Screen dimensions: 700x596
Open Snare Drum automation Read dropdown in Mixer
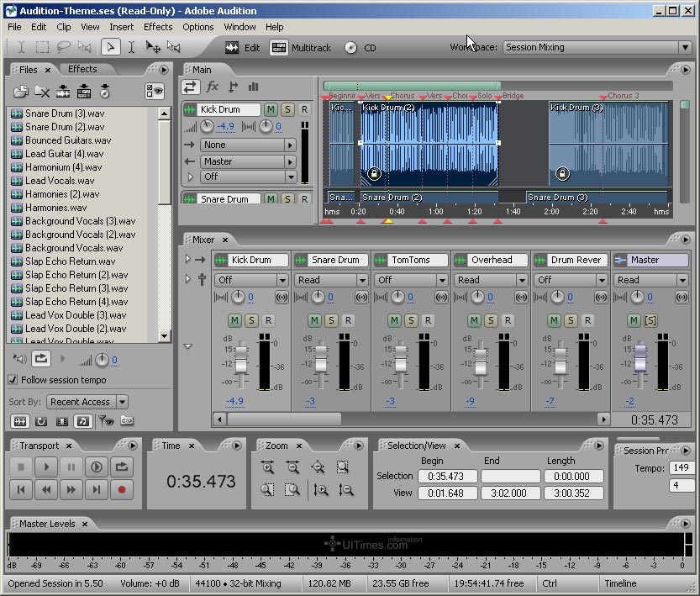coord(330,280)
